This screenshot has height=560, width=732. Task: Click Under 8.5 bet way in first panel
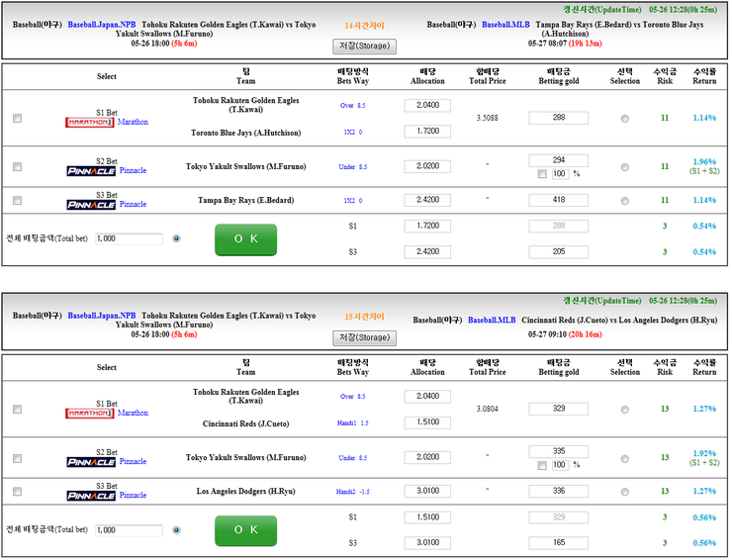pos(353,167)
